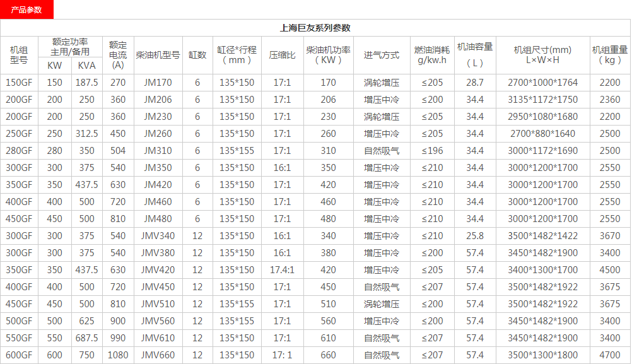The height and width of the screenshot is (364, 632).
Task: Click the 机组重量 (kg) column header
Action: click(610, 55)
